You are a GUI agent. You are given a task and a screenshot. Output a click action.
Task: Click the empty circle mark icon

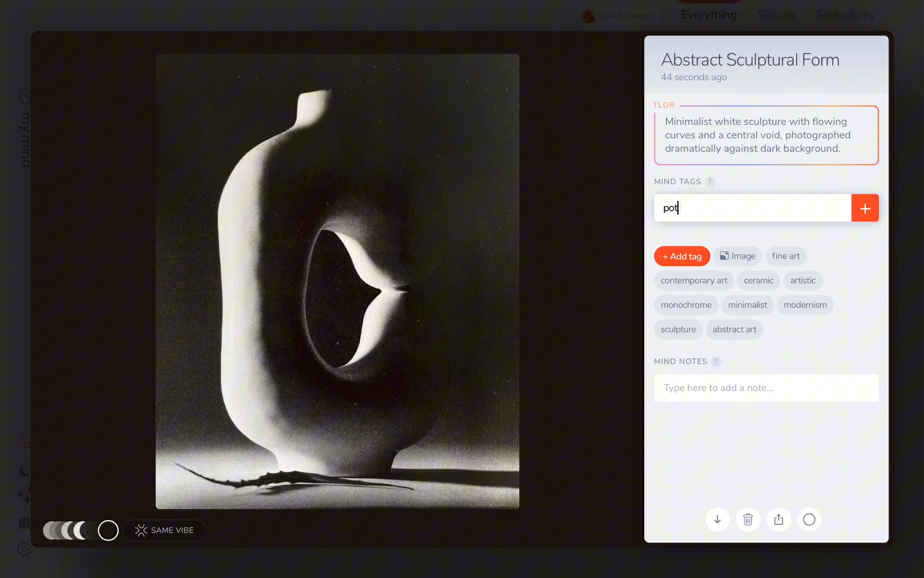click(x=809, y=519)
